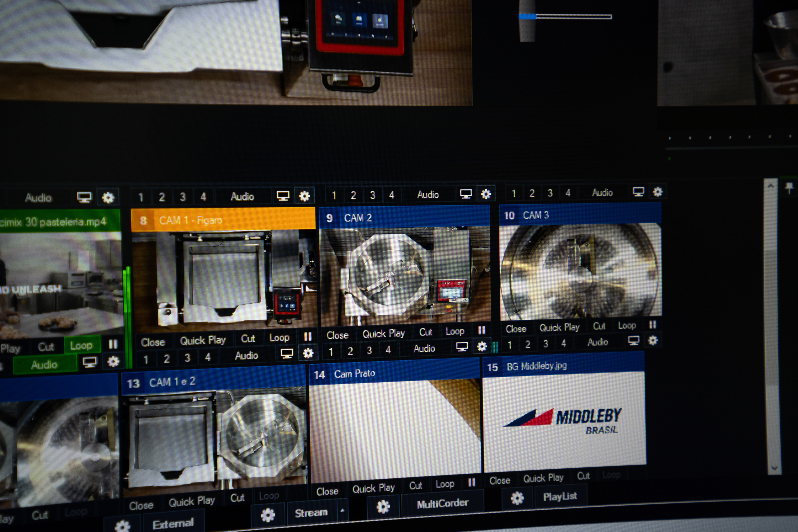Screen dimensions: 798x532
Task: Pause the CAM 2 input
Action: (482, 330)
